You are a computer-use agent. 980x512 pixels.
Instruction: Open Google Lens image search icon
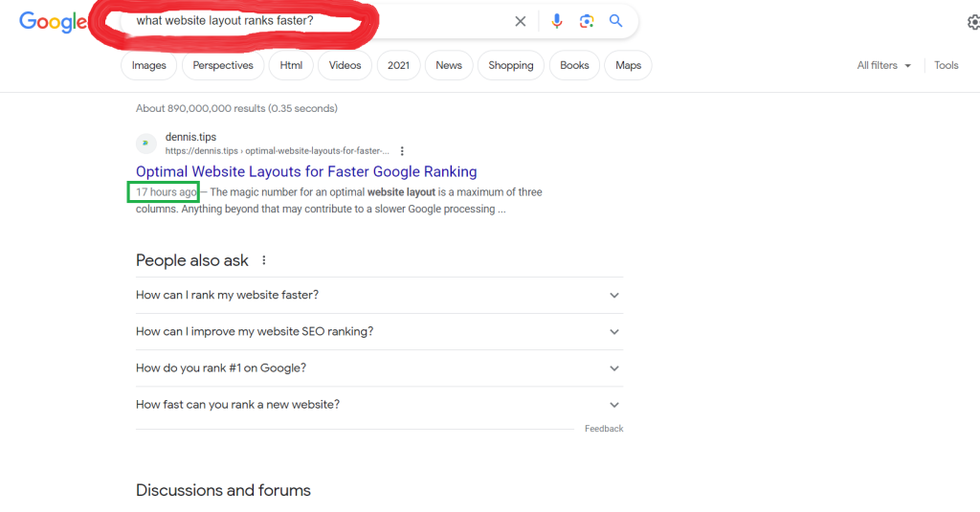coord(587,21)
